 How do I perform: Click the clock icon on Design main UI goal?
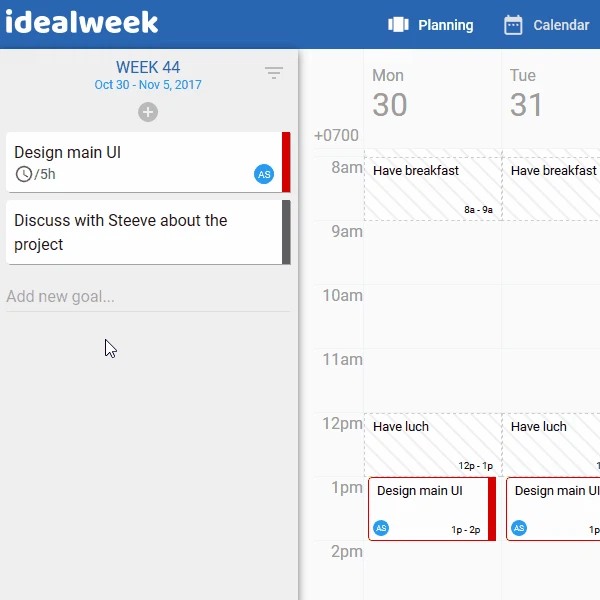tap(24, 175)
